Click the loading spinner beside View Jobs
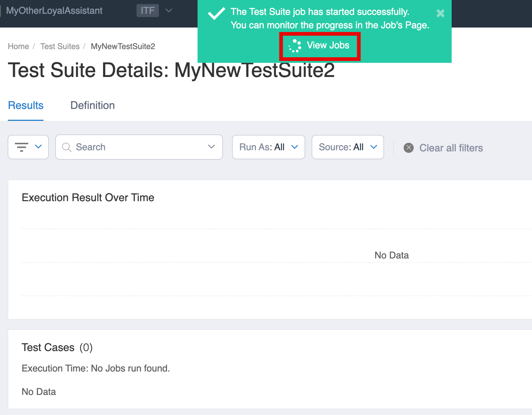The image size is (532, 415). click(x=295, y=46)
